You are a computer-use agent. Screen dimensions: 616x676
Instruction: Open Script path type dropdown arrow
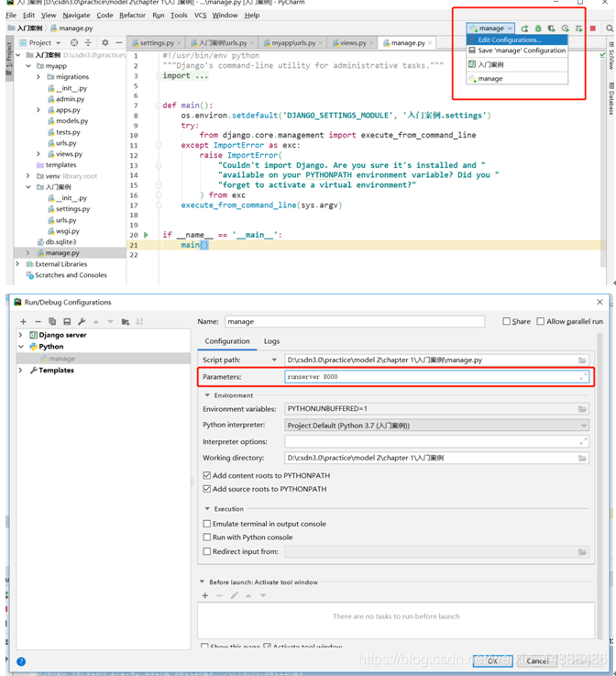(274, 360)
